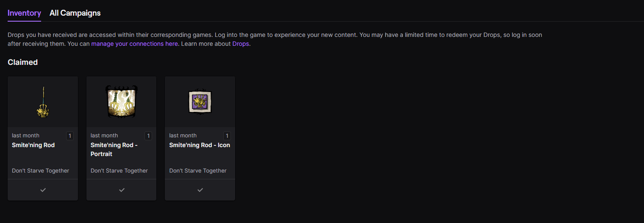Image resolution: width=644 pixels, height=223 pixels.
Task: Click Don't Starve Together under Smite'ning Rod
Action: point(41,170)
